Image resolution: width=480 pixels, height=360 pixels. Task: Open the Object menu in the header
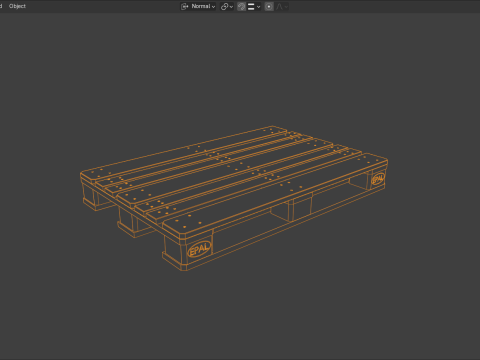pos(17,6)
